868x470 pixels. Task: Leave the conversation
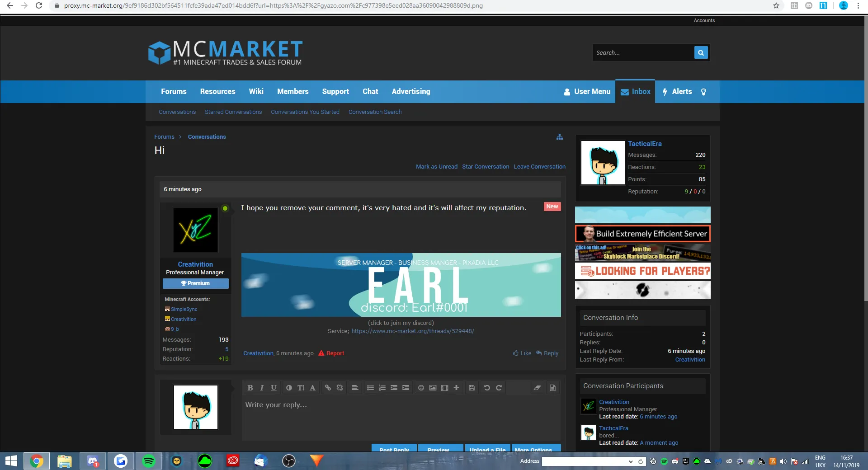pos(539,167)
